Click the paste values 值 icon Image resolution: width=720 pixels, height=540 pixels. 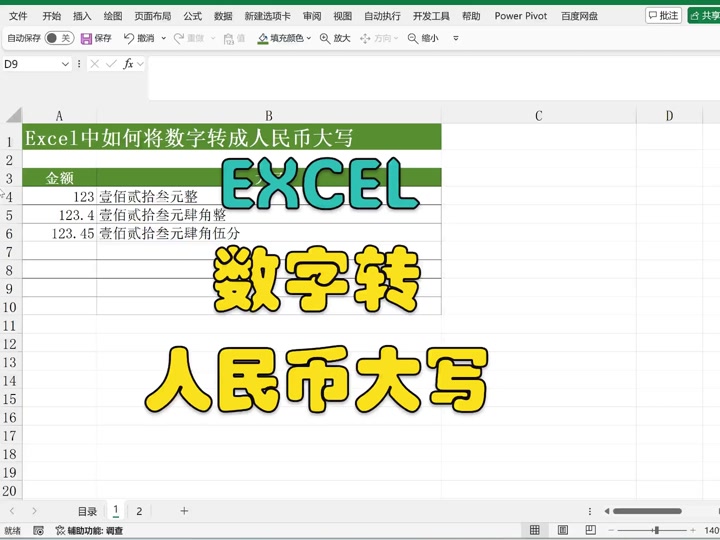point(229,39)
